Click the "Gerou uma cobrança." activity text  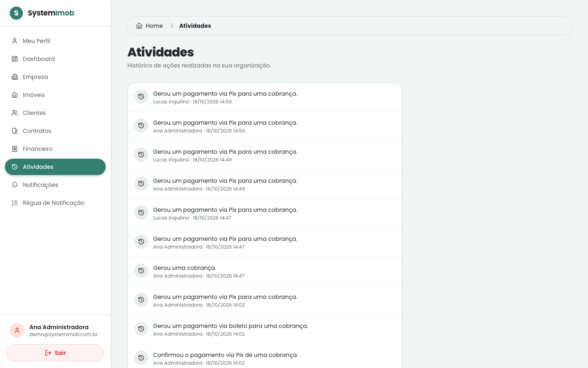(x=185, y=268)
